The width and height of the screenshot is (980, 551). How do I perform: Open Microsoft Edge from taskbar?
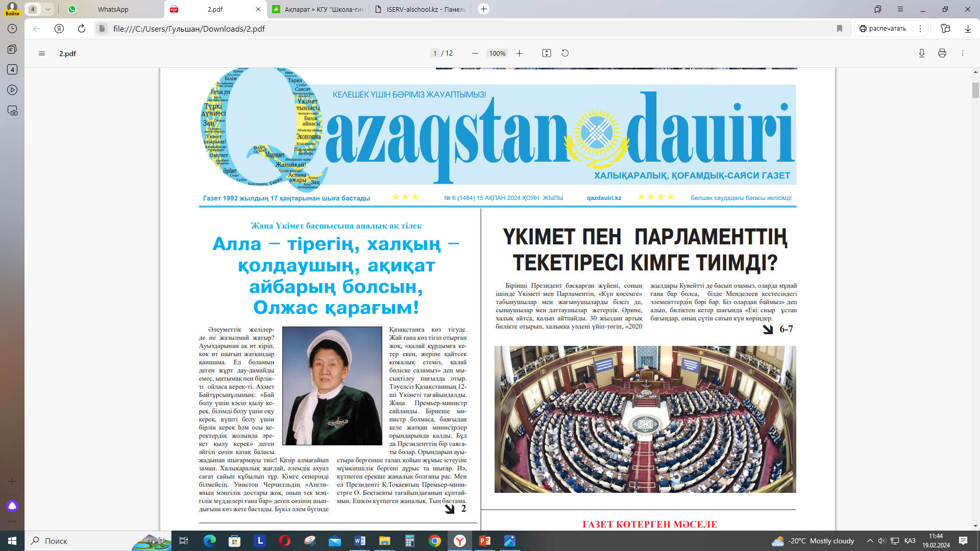click(210, 541)
